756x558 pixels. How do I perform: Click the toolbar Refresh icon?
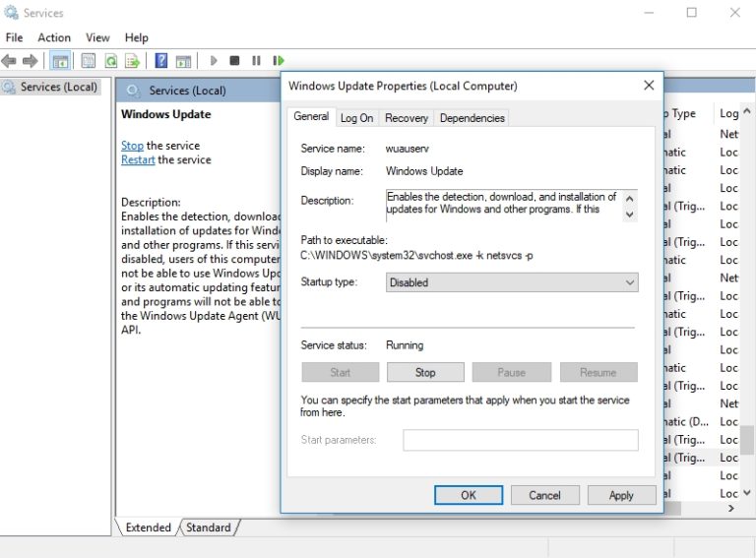point(111,61)
